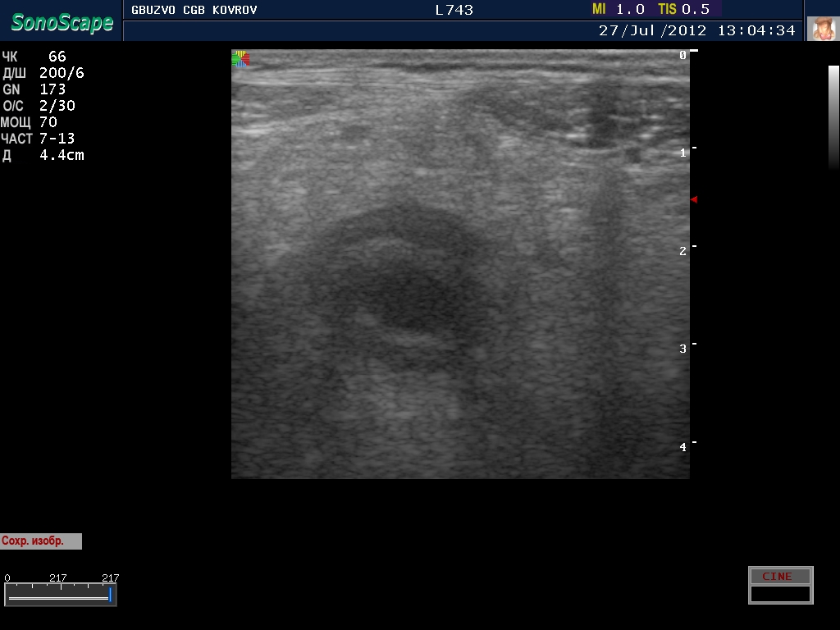Image resolution: width=840 pixels, height=630 pixels.
Task: Click the L743 probe name
Action: click(x=454, y=10)
